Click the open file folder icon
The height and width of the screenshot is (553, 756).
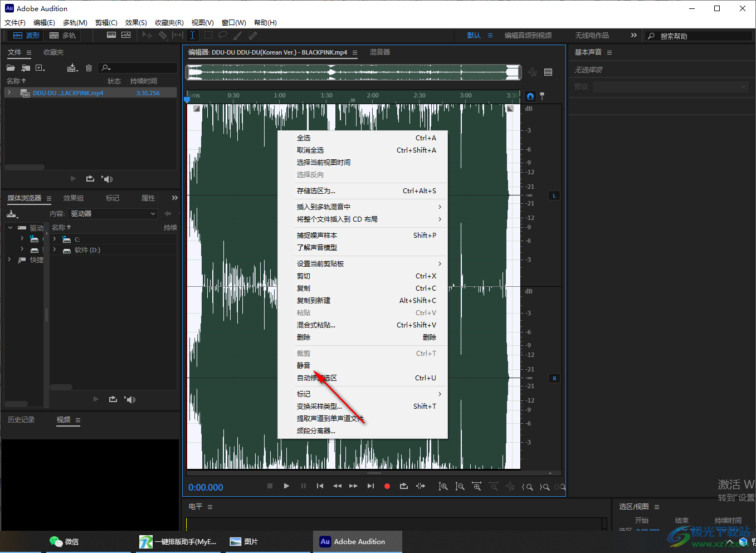(x=11, y=68)
